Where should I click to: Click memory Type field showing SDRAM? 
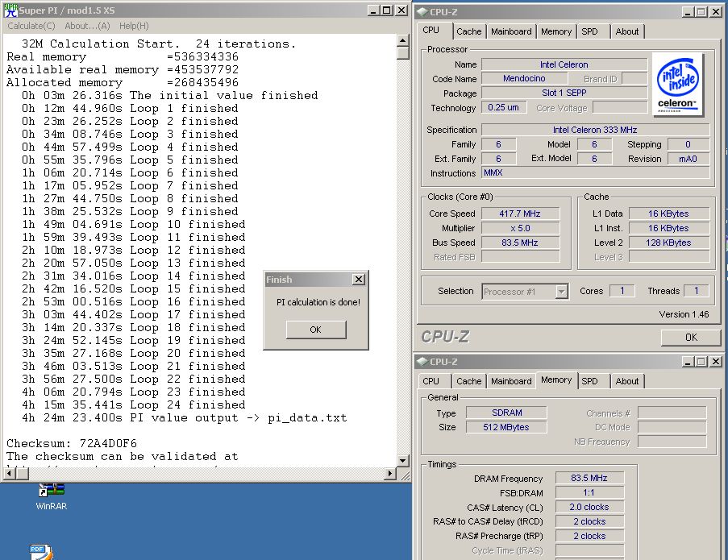tap(506, 413)
